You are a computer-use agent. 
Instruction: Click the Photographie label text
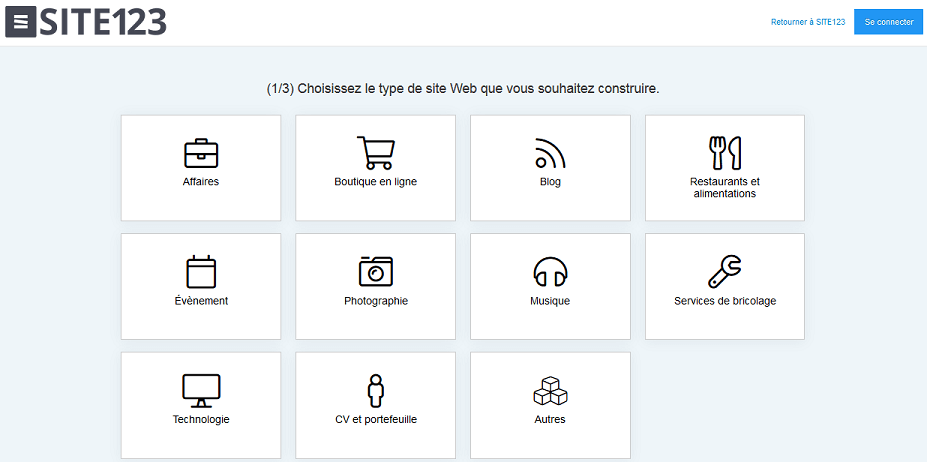pos(376,301)
